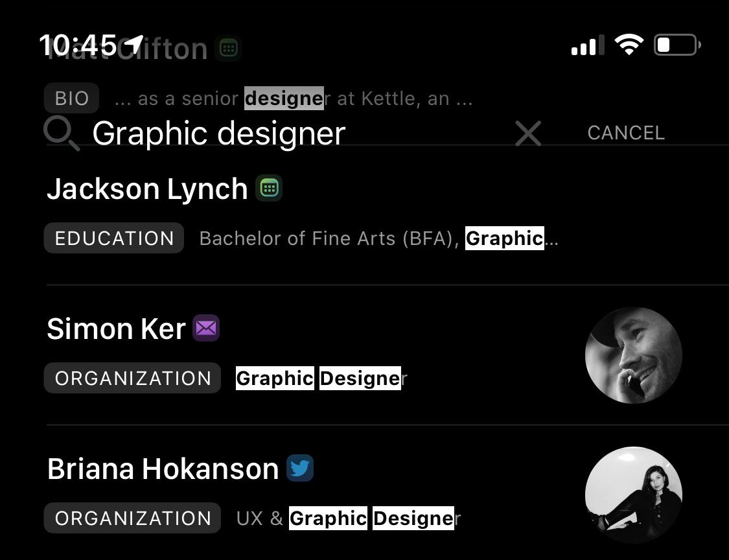
Task: Tap the battery indicator in status bar
Action: [677, 45]
